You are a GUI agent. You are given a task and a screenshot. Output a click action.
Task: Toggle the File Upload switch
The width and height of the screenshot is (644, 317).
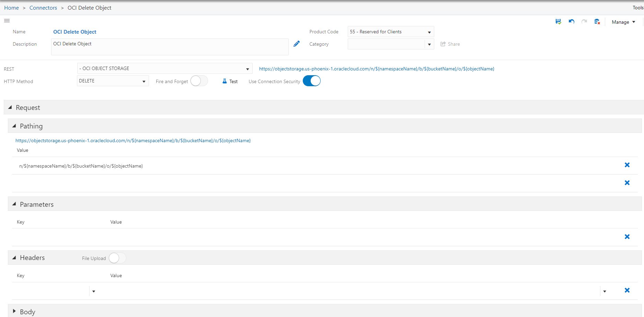click(x=117, y=258)
